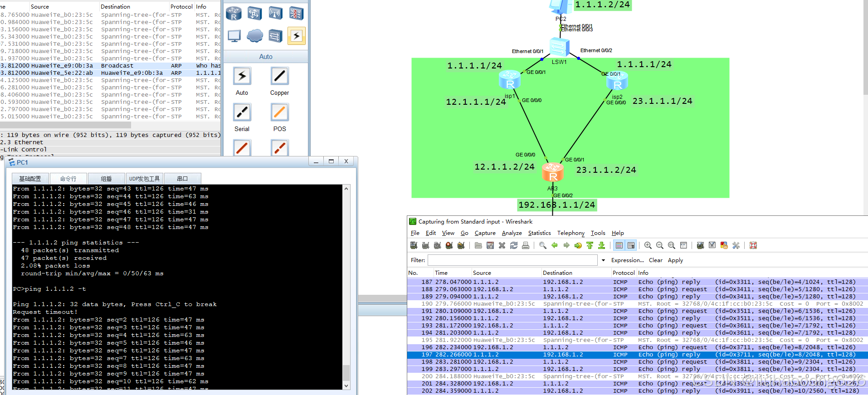Select the Router device category icon
The height and width of the screenshot is (395, 868).
(x=234, y=14)
